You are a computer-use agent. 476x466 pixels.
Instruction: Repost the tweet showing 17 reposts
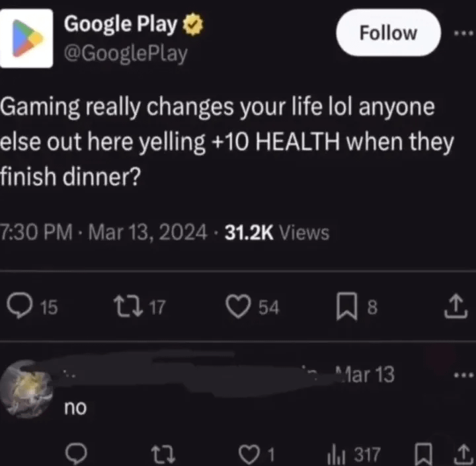tap(128, 307)
